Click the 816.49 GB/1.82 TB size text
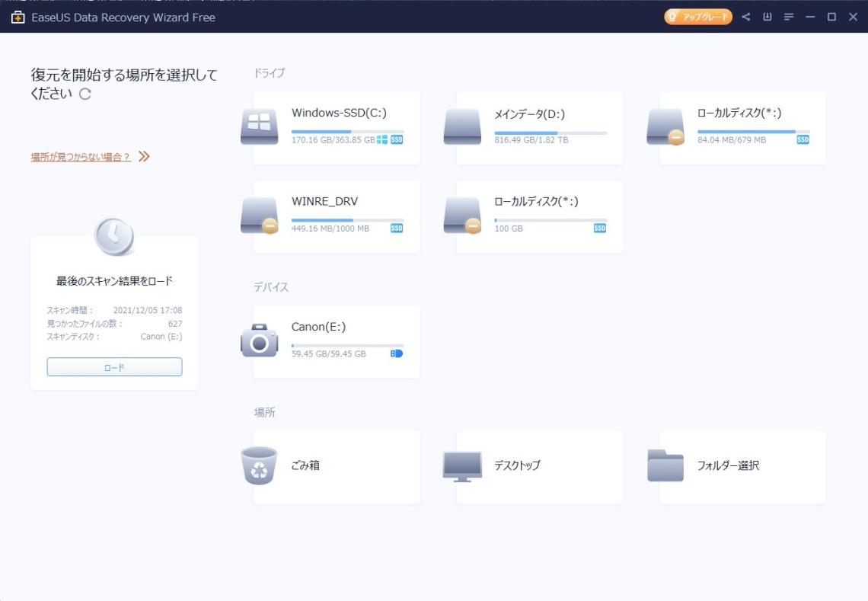This screenshot has width=868, height=601. (531, 140)
